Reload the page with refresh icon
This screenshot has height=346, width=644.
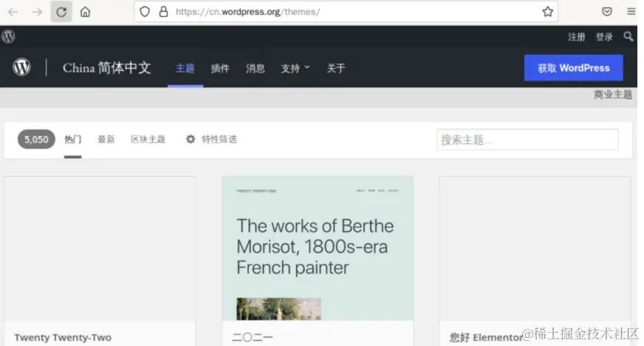[x=61, y=12]
